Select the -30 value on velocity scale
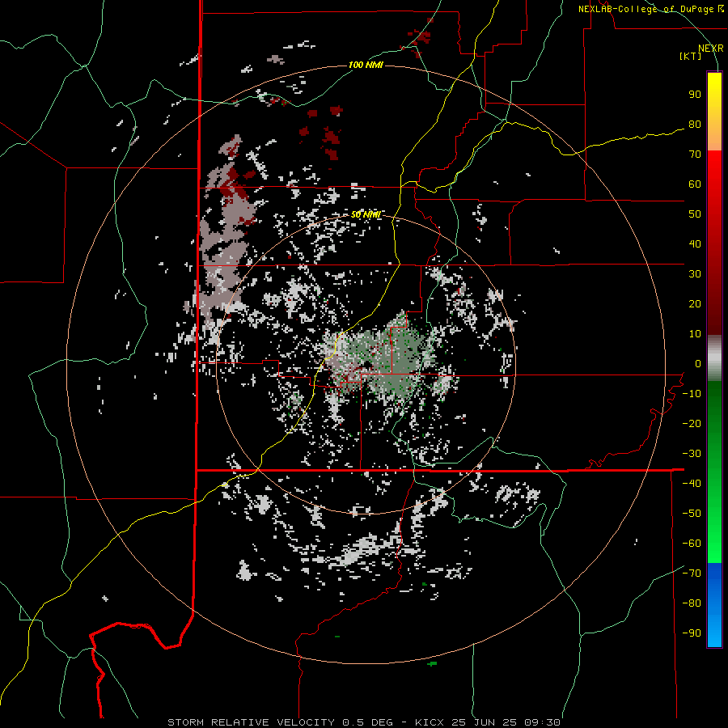This screenshot has height=728, width=728. (692, 454)
